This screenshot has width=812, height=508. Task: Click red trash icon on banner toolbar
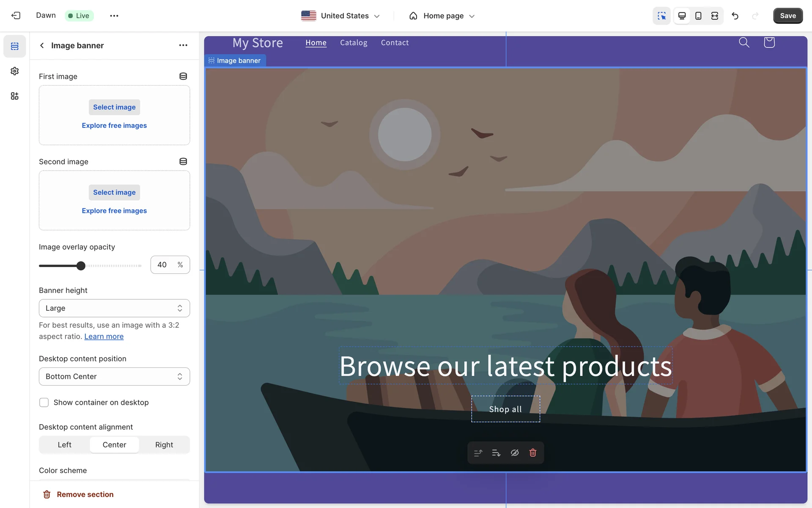533,453
